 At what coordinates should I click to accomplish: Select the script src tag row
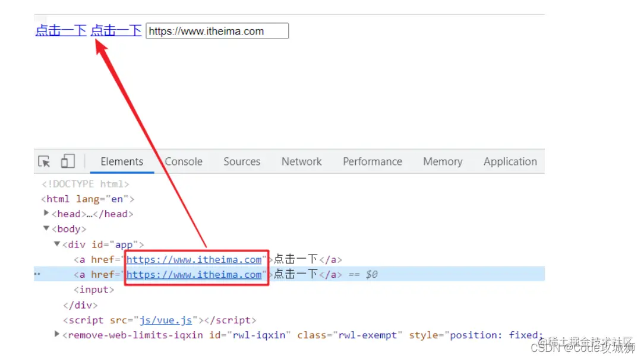click(x=159, y=320)
